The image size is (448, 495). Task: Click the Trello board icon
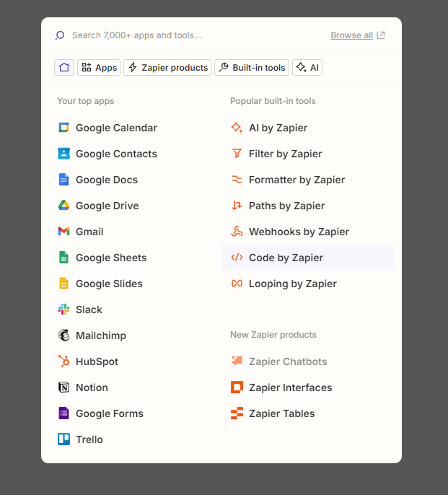(63, 439)
